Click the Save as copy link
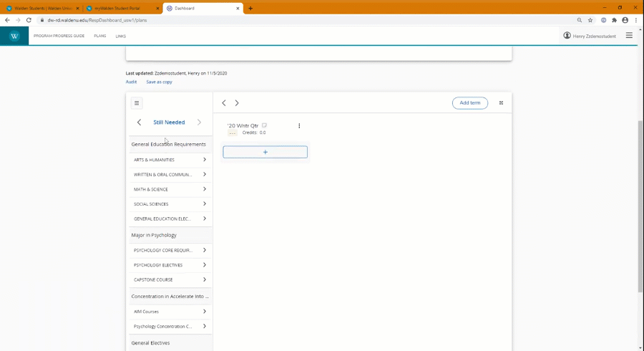 (159, 82)
